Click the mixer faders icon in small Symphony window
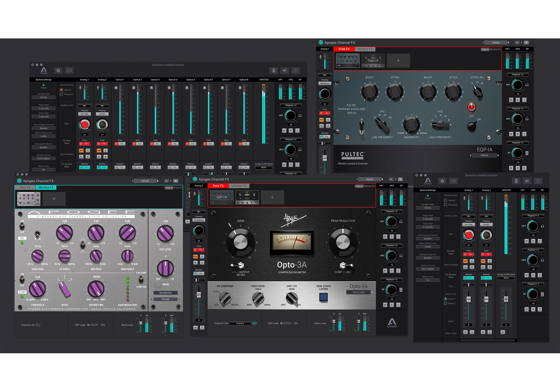This screenshot has height=392, width=560. (516, 181)
